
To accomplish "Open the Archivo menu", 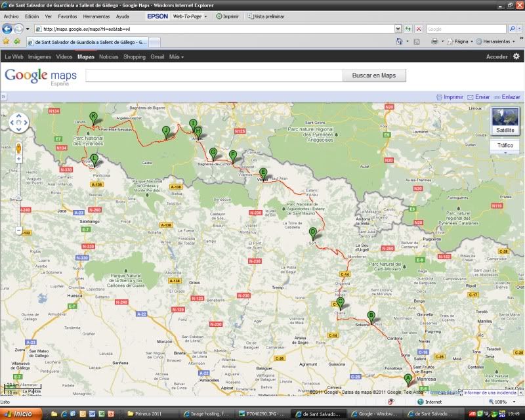I will [x=11, y=16].
